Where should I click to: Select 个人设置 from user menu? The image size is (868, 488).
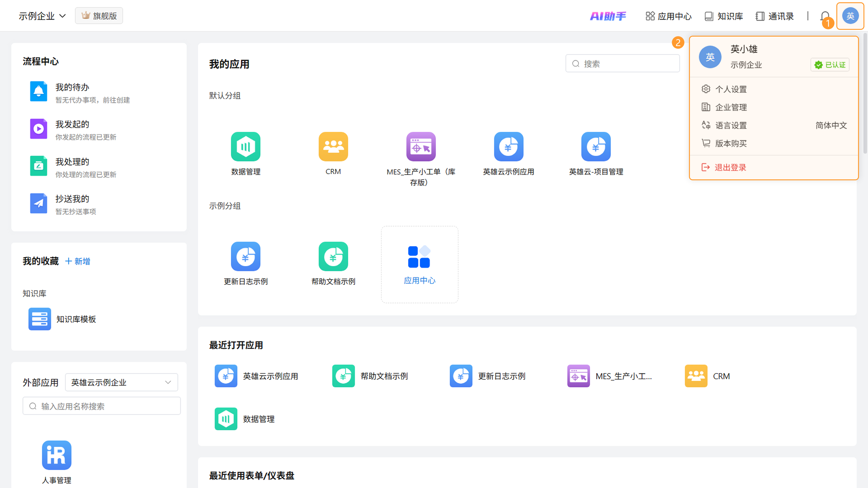tap(731, 89)
